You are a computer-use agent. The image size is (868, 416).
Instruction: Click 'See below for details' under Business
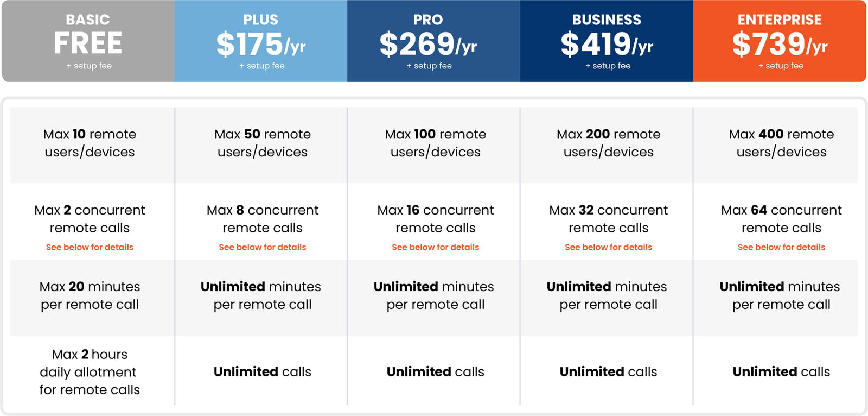pyautogui.click(x=609, y=247)
